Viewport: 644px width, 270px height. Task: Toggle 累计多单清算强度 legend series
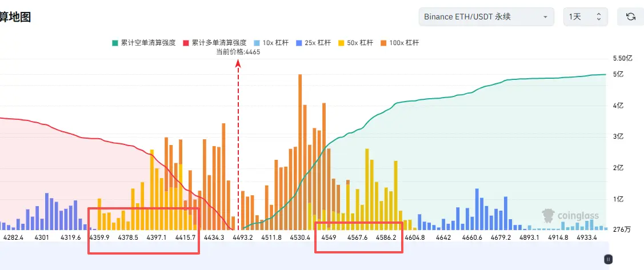(x=214, y=43)
